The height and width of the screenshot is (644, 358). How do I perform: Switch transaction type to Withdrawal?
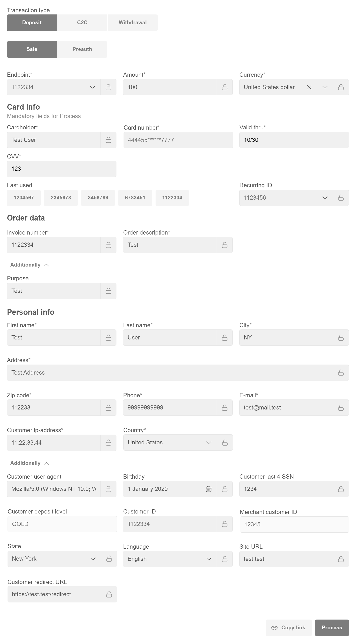tap(132, 22)
